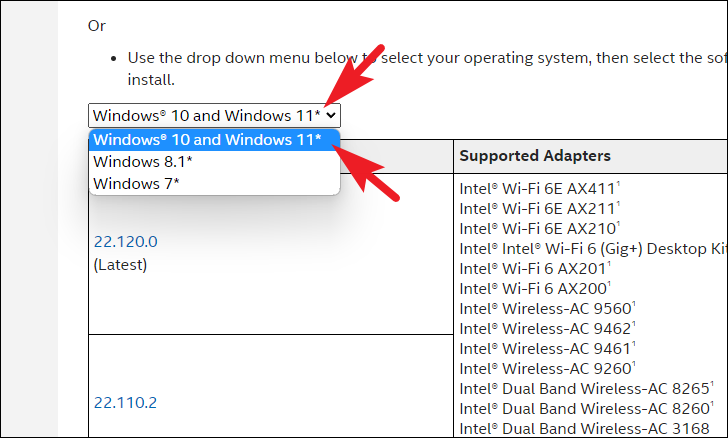Click the Supported Adapters column header
The width and height of the screenshot is (728, 438).
(x=535, y=156)
